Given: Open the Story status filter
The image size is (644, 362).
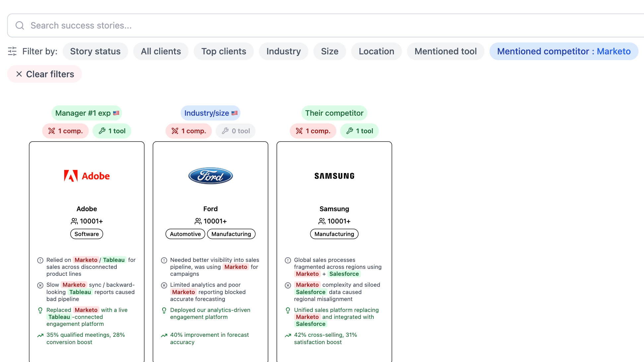Looking at the screenshot, I should click(x=95, y=51).
